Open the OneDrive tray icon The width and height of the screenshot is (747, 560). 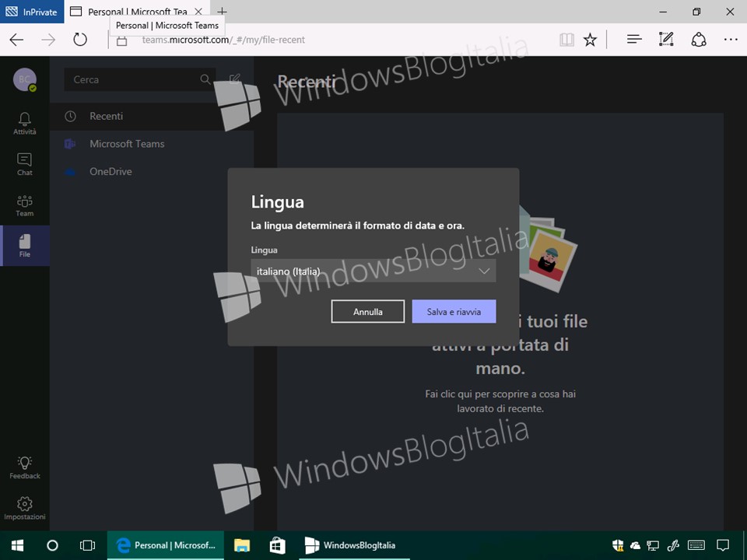(635, 546)
